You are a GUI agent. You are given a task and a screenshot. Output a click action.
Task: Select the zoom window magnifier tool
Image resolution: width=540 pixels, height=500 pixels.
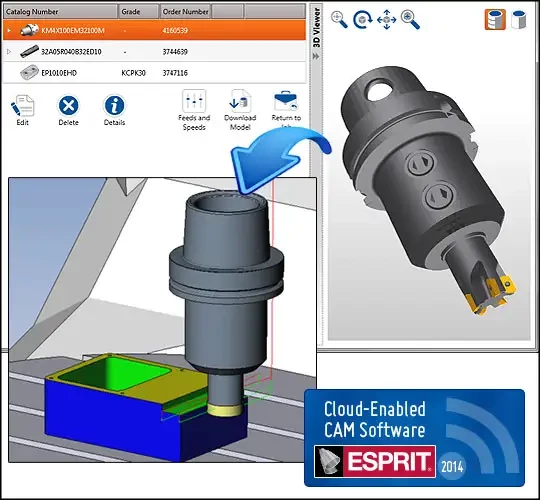[339, 20]
